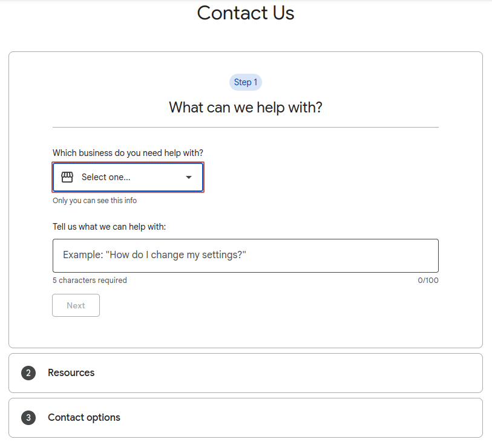492x448 pixels.
Task: Click the "What can we help with?" heading
Action: [x=245, y=107]
